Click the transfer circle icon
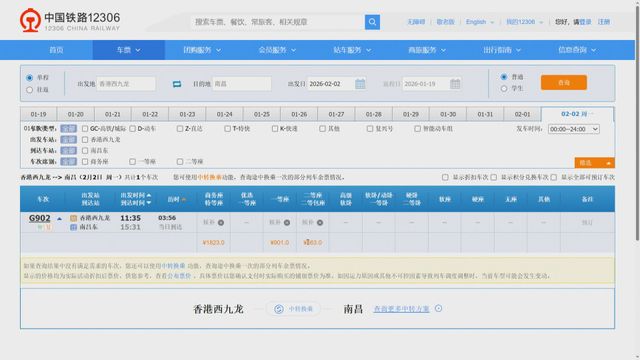Image resolution: width=640 pixels, height=360 pixels. [x=279, y=309]
